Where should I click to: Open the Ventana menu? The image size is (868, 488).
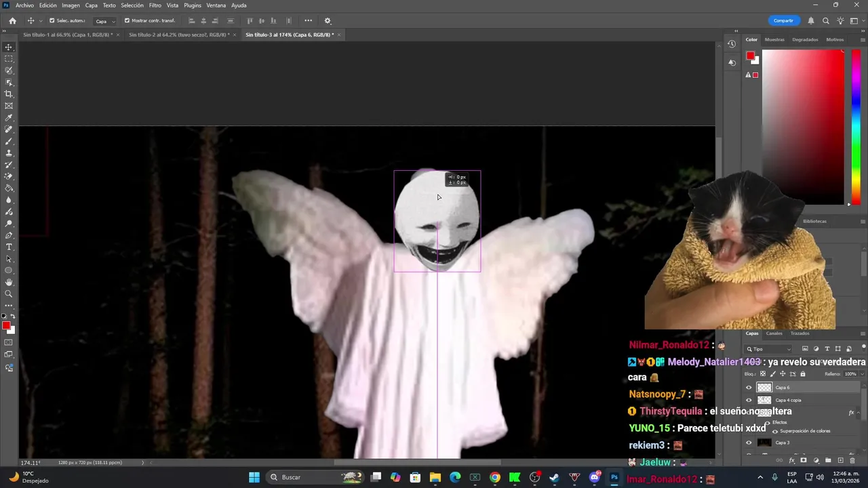[216, 5]
